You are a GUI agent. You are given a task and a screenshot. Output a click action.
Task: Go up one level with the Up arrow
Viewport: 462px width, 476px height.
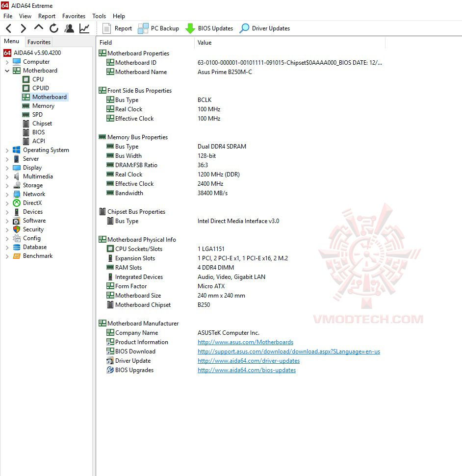click(39, 27)
